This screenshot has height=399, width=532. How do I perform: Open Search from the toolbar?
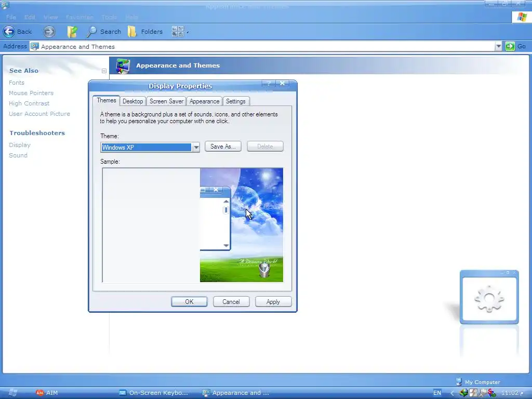point(104,32)
